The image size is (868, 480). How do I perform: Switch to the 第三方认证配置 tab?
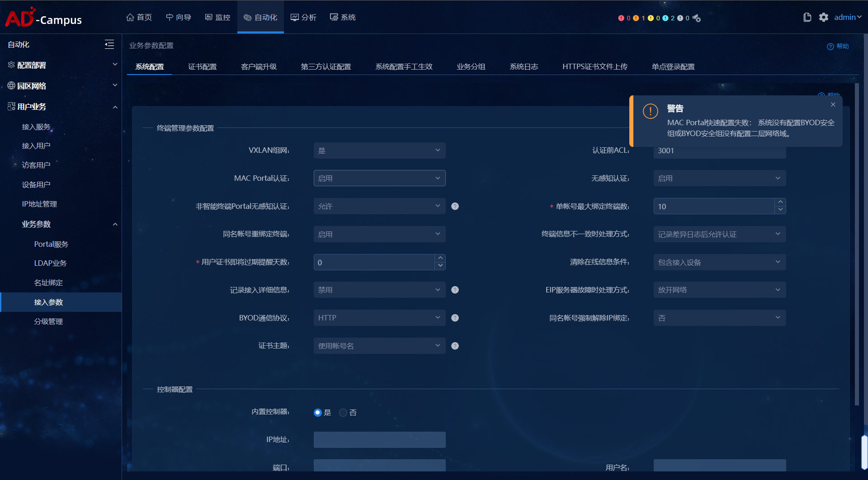coord(326,67)
